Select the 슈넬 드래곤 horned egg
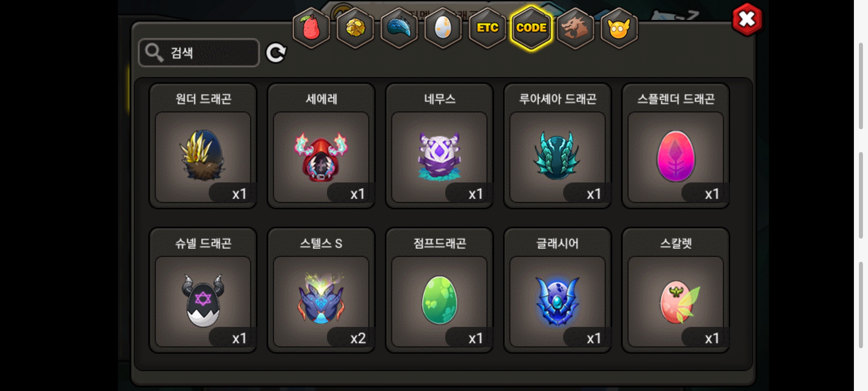This screenshot has width=868, height=391. point(203,290)
